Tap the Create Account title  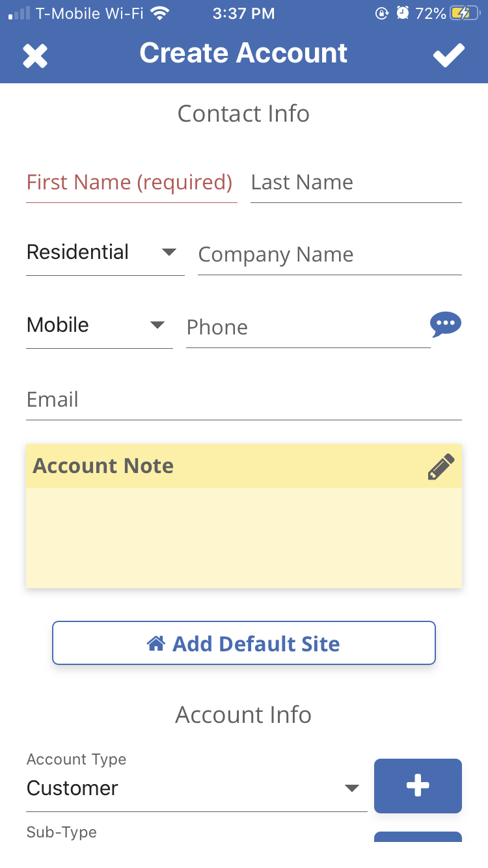coord(243,53)
